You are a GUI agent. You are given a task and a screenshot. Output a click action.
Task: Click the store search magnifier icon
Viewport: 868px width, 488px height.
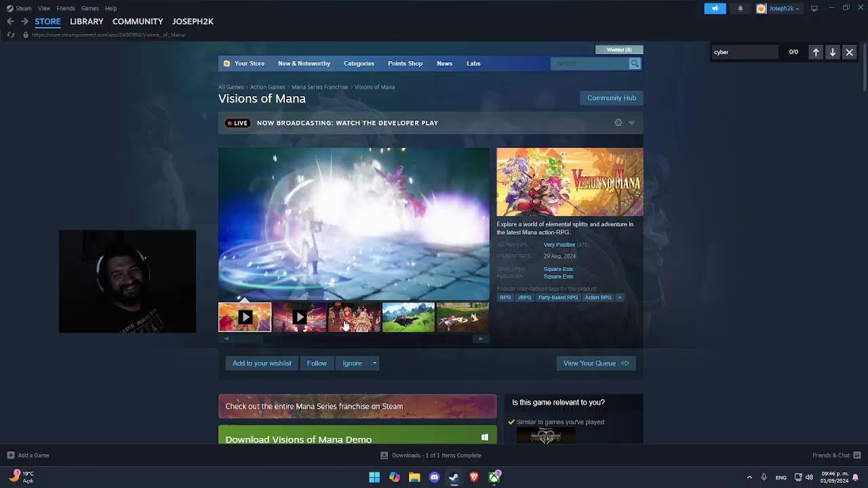coord(635,63)
